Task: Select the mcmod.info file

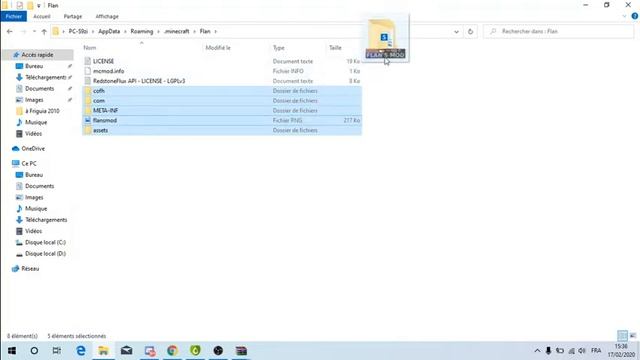Action: point(222,71)
